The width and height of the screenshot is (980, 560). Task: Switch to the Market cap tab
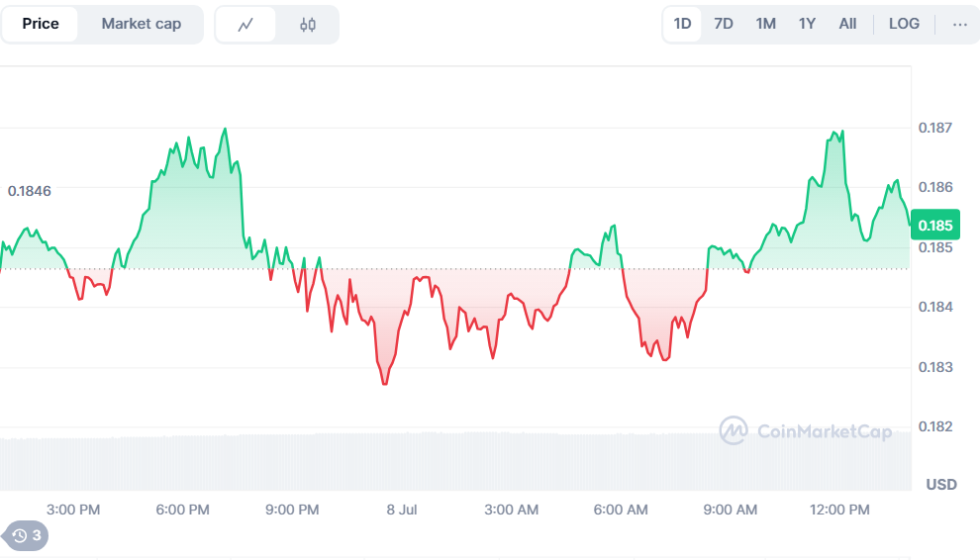(x=142, y=24)
